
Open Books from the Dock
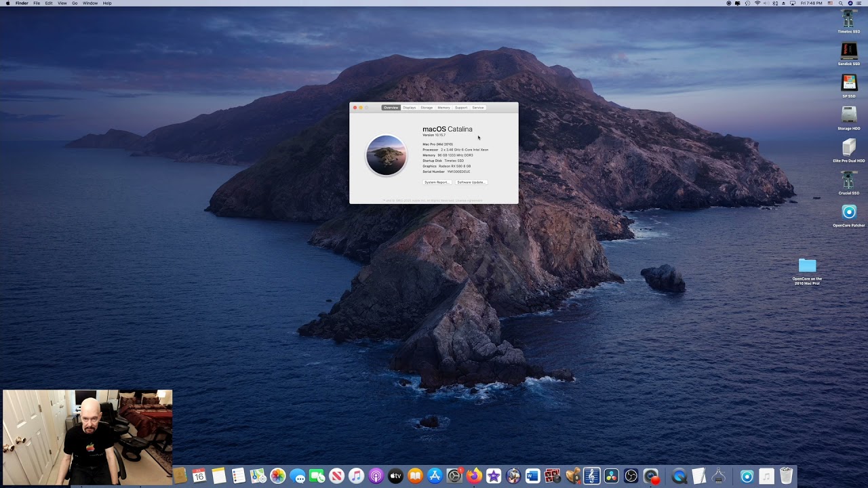point(415,476)
